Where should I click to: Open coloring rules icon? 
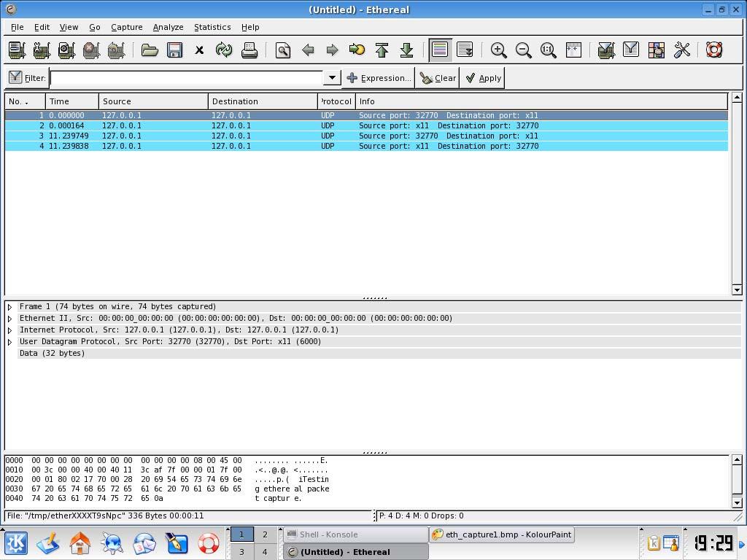point(656,50)
